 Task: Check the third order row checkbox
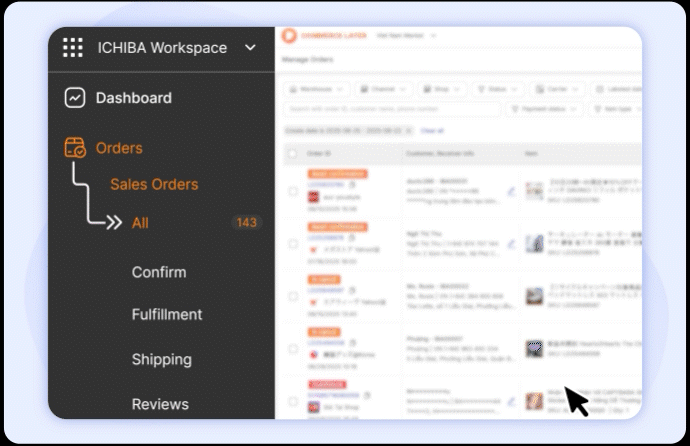292,297
